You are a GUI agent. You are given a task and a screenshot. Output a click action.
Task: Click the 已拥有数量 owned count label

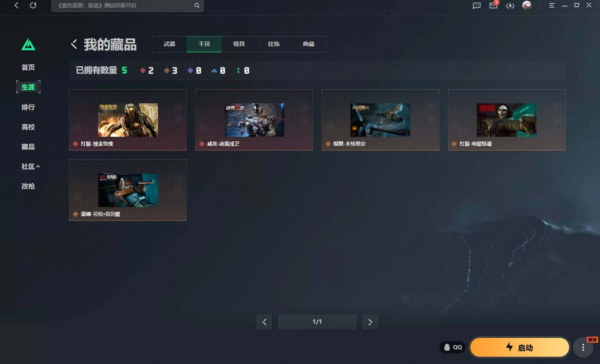[x=97, y=70]
